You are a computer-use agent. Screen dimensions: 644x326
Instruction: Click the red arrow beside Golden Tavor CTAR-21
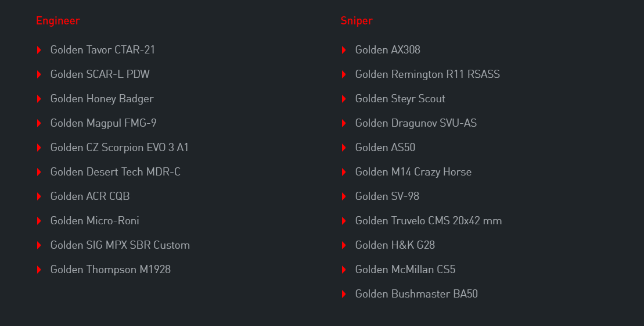coord(39,50)
